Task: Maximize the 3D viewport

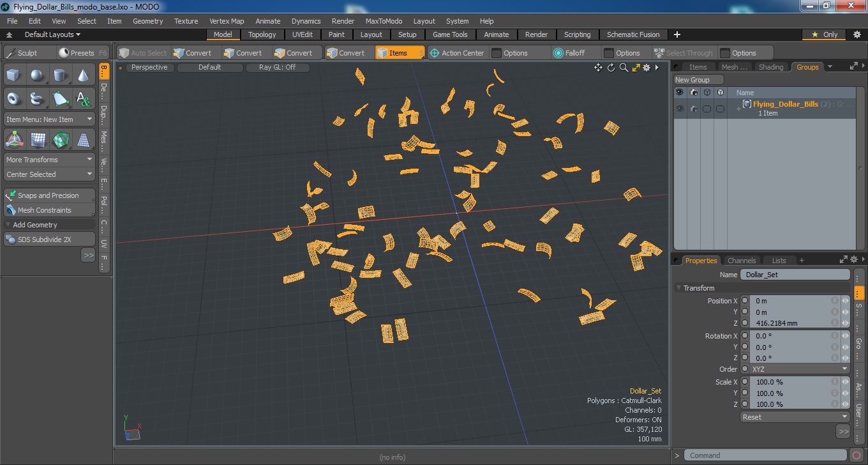Action: tap(636, 68)
